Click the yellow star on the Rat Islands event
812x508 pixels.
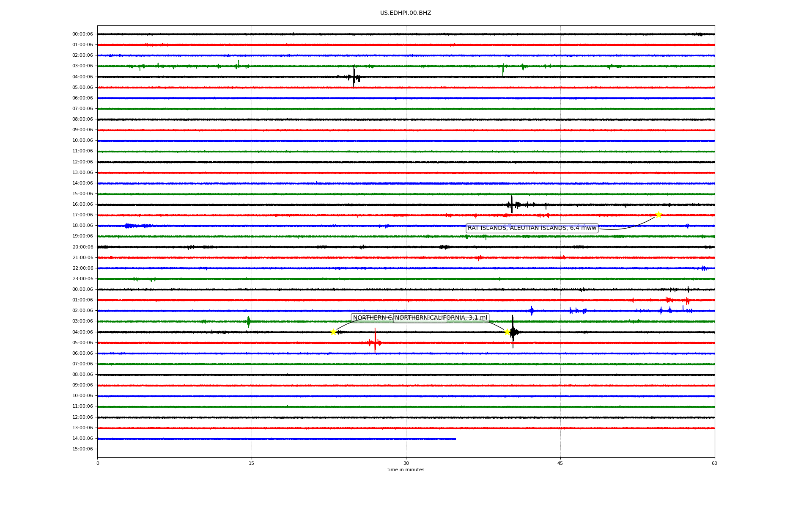(x=658, y=215)
